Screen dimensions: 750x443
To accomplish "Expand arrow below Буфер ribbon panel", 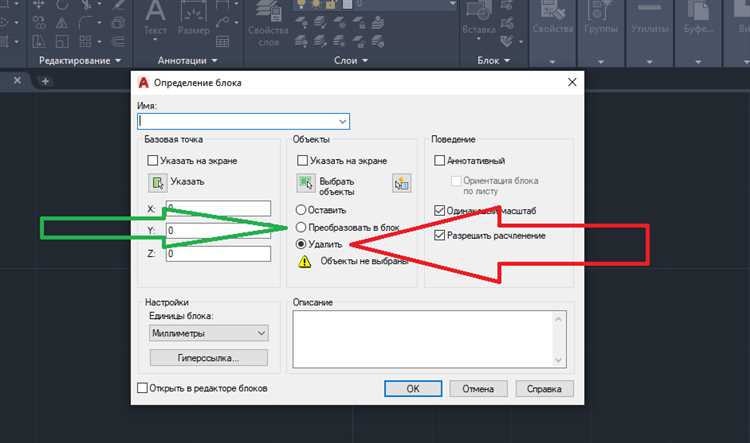I will [x=698, y=62].
